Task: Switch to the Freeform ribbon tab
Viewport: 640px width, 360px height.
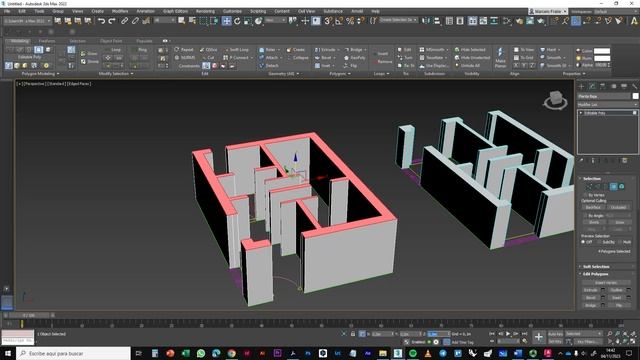Action: 47,41
